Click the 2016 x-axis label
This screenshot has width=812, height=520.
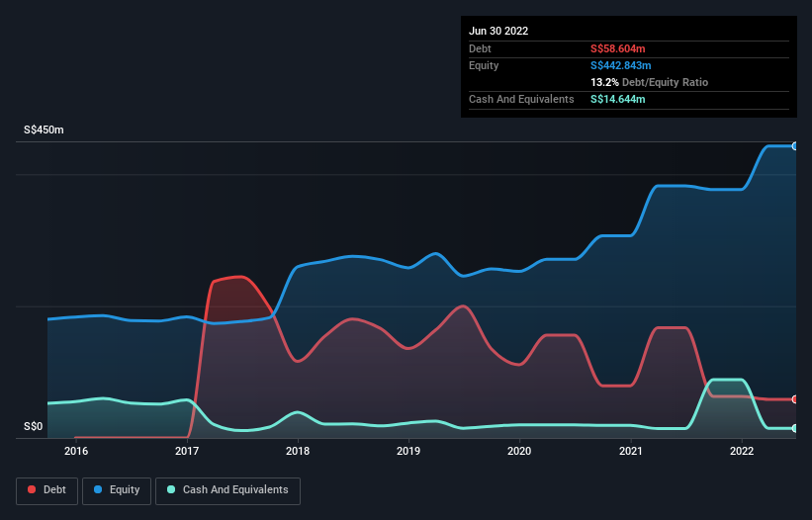[76, 451]
